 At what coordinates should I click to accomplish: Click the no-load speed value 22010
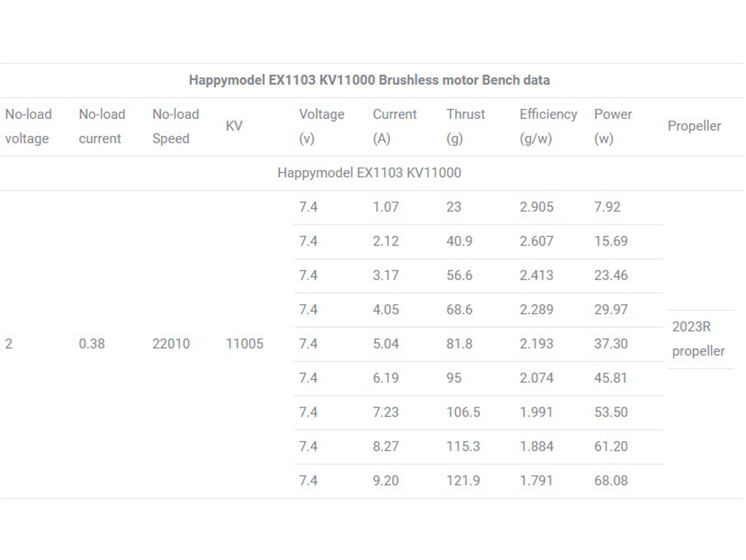click(171, 344)
